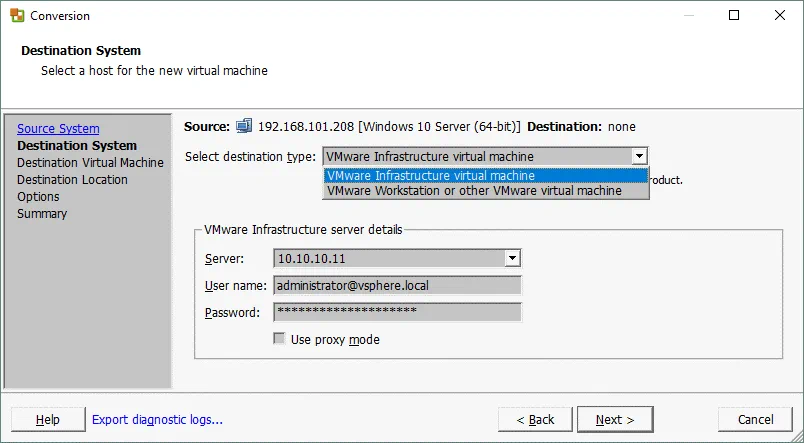Expand the Server address dropdown arrow
Screen dimensions: 804x443
pyautogui.click(x=512, y=258)
